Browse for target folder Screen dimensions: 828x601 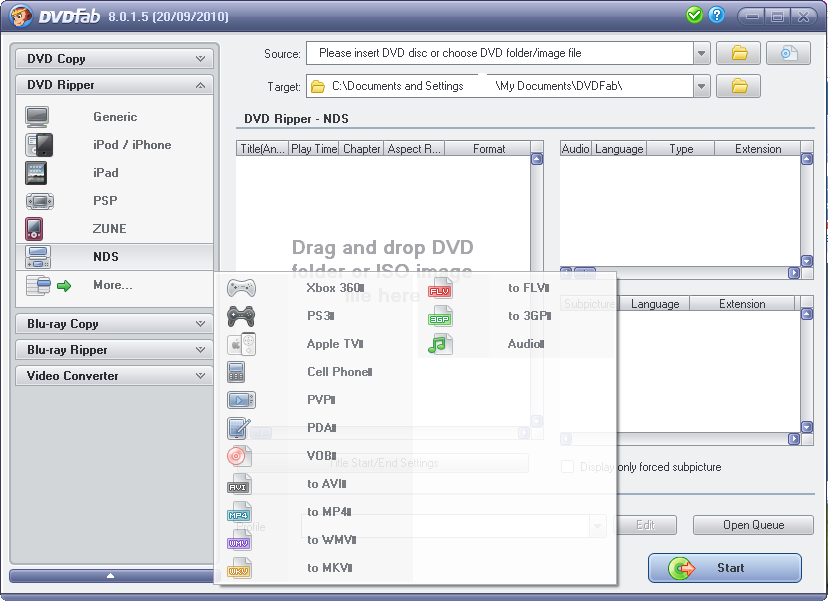click(x=738, y=86)
